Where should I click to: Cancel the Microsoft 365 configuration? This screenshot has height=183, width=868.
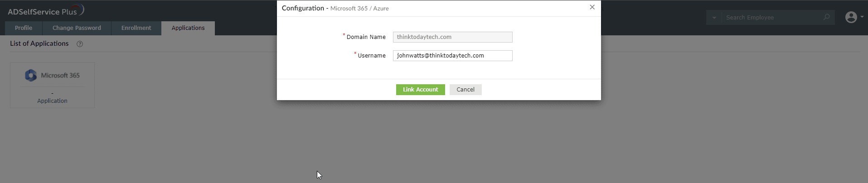click(x=466, y=90)
